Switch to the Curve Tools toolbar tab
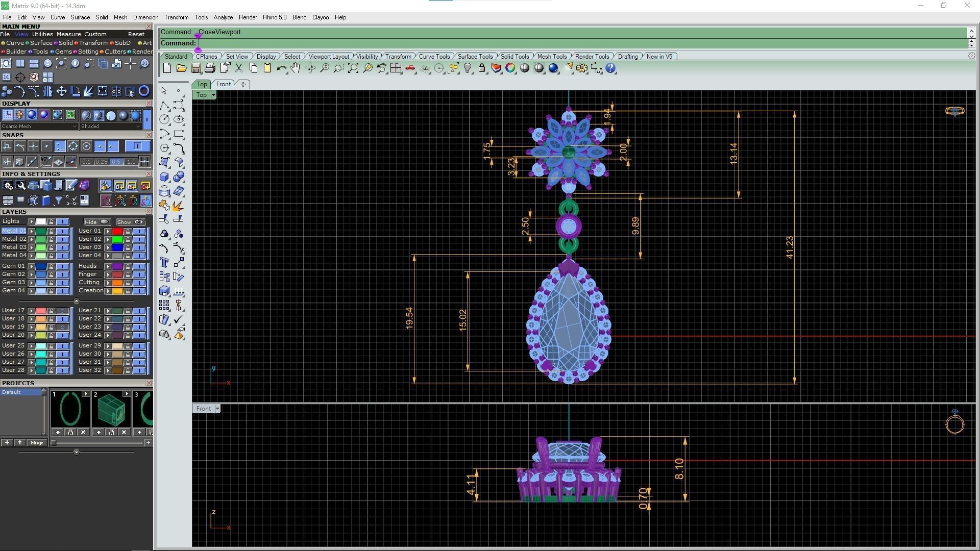The width and height of the screenshot is (980, 551). (x=434, y=57)
